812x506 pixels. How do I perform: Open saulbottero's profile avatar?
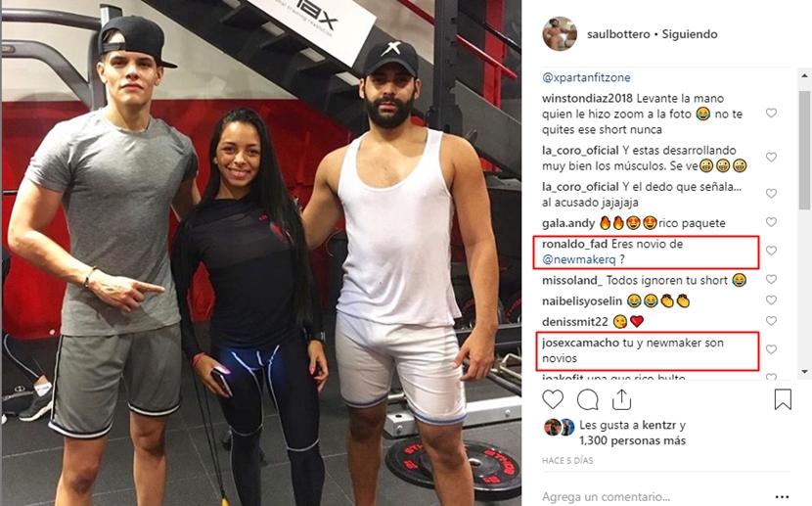[560, 33]
